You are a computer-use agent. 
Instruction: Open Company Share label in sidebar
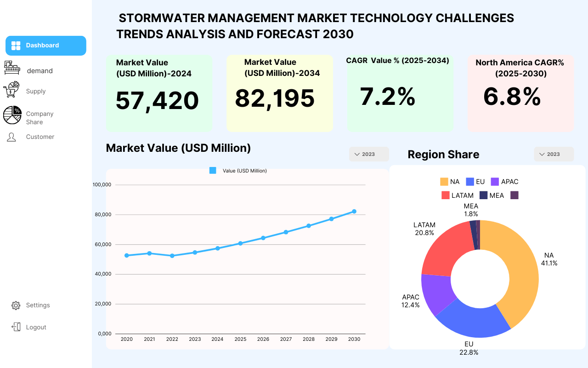pyautogui.click(x=40, y=118)
